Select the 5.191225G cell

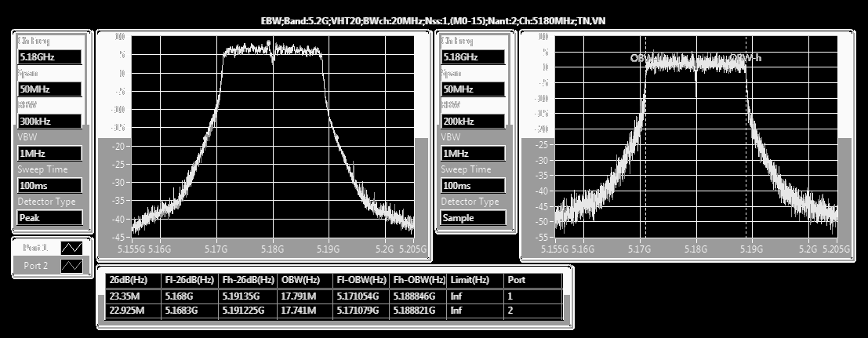pos(248,311)
